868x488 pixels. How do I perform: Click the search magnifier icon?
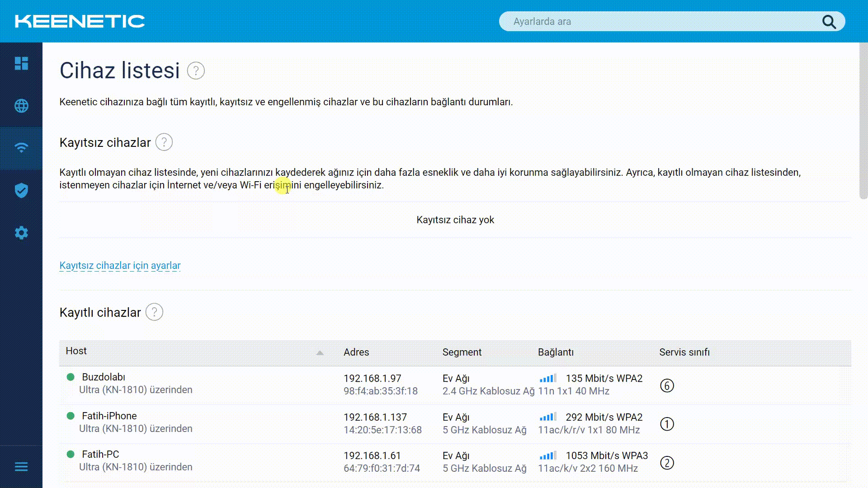(x=829, y=21)
